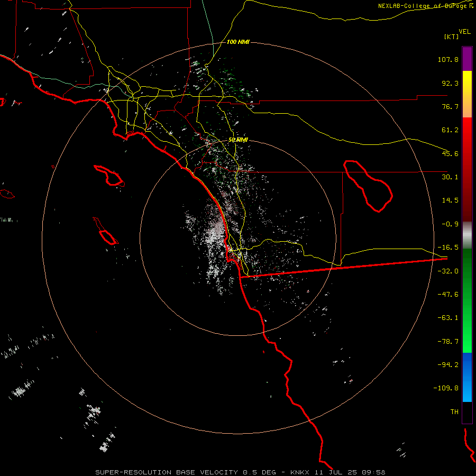The height and width of the screenshot is (476, 476).
Task: Select the 107.8 legend value
Action: pyautogui.click(x=448, y=59)
